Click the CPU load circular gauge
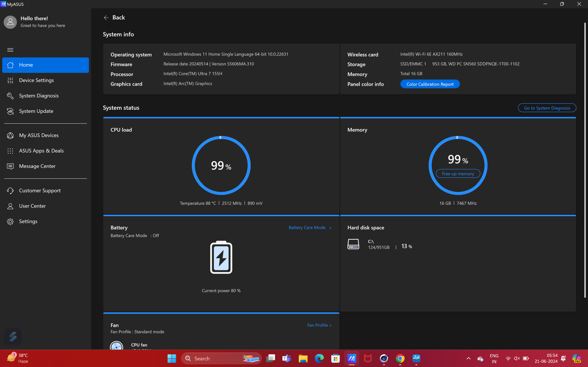The height and width of the screenshot is (367, 588). (x=221, y=165)
